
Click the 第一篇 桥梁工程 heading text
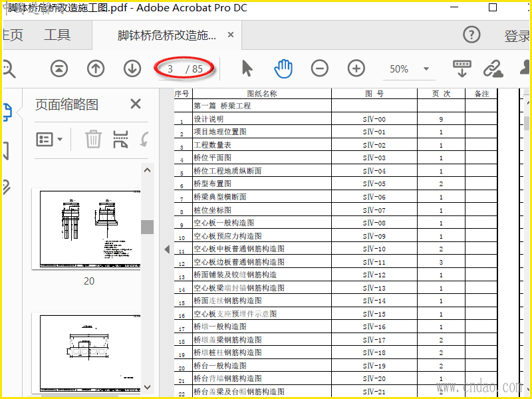[x=222, y=106]
